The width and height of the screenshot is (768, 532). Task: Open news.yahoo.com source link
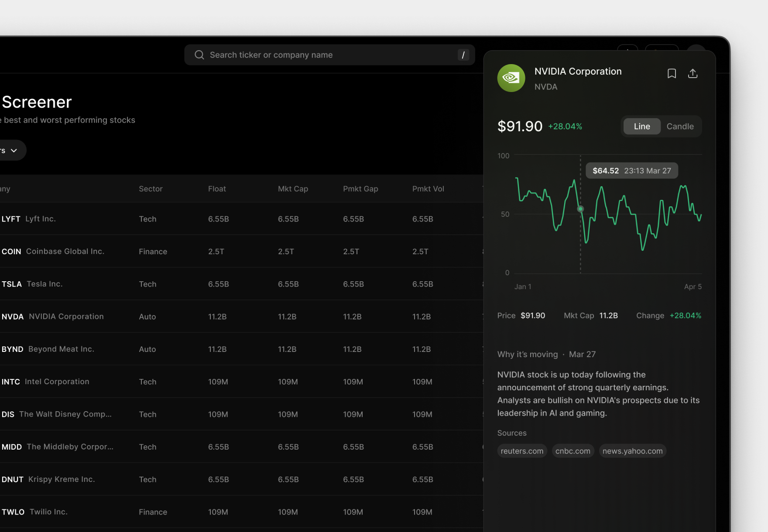coord(632,451)
